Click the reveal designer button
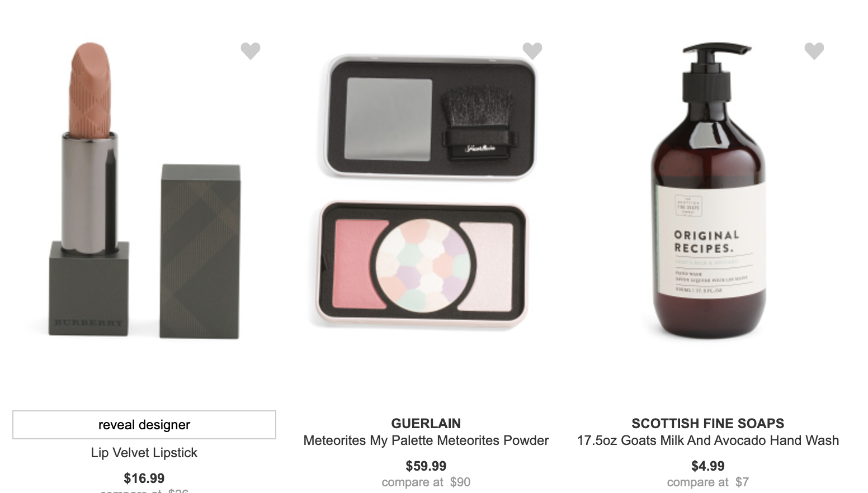 [x=144, y=425]
